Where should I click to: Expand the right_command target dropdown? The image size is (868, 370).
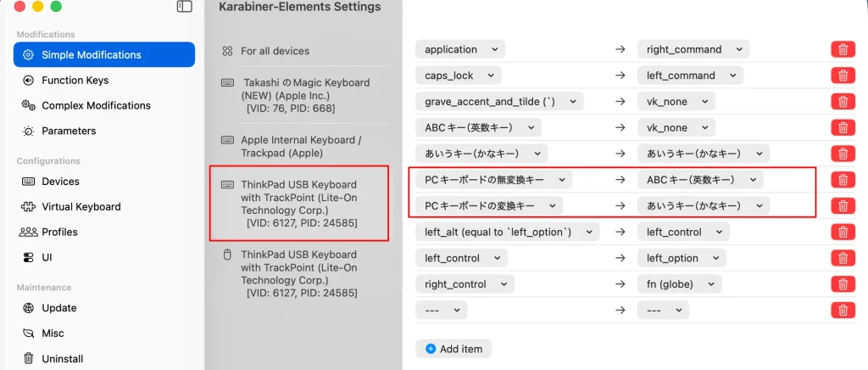click(693, 49)
